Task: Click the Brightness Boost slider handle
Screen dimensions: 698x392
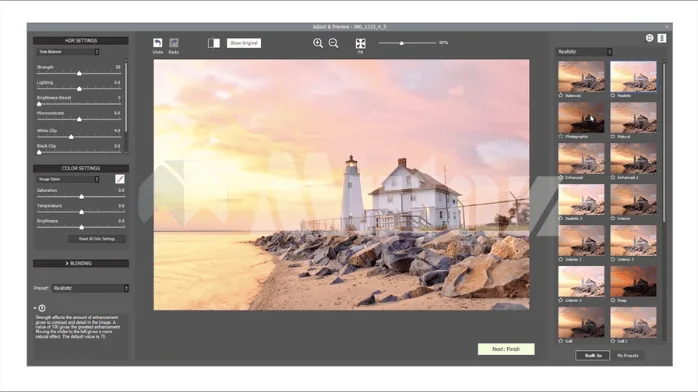Action: (x=39, y=104)
